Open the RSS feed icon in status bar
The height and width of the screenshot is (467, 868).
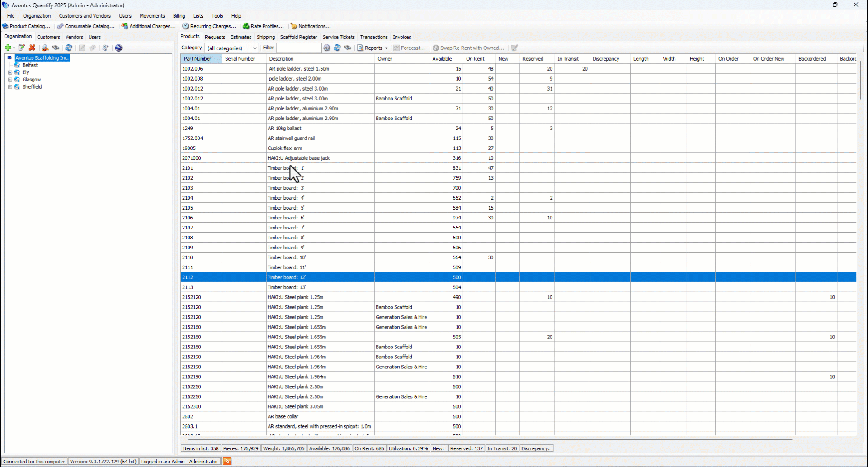point(227,462)
